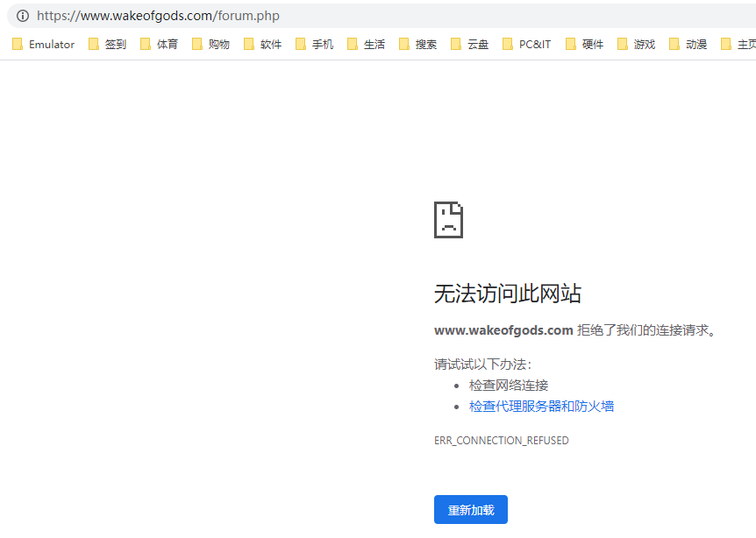Screen dimensions: 756x538
Task: Open the 购物 bookmark folder
Action: 210,45
